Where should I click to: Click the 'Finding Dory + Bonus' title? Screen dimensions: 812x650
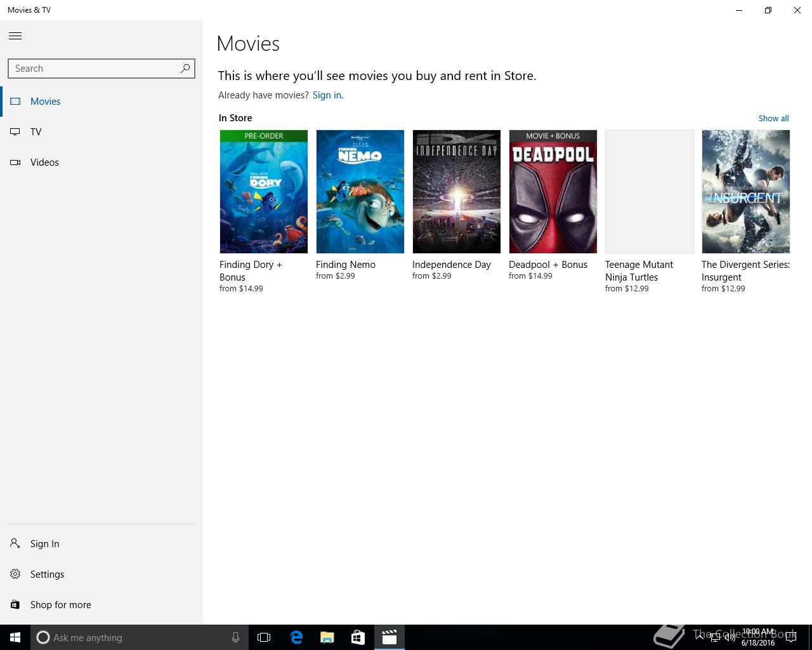pyautogui.click(x=251, y=271)
